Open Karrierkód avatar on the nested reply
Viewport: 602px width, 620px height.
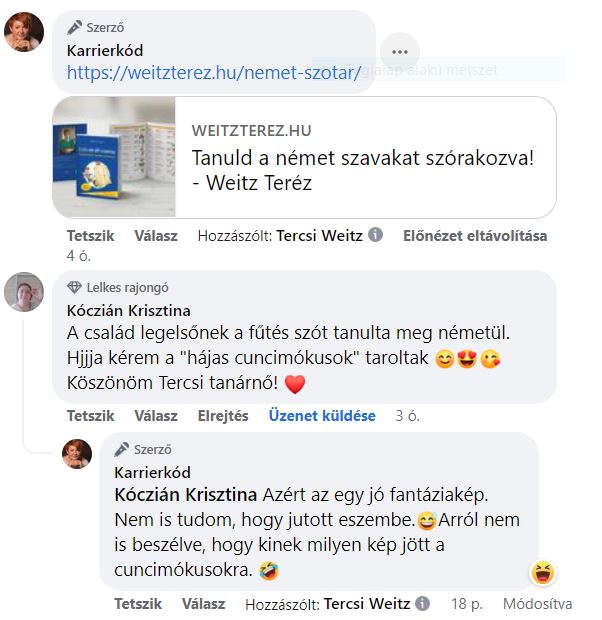[x=77, y=454]
